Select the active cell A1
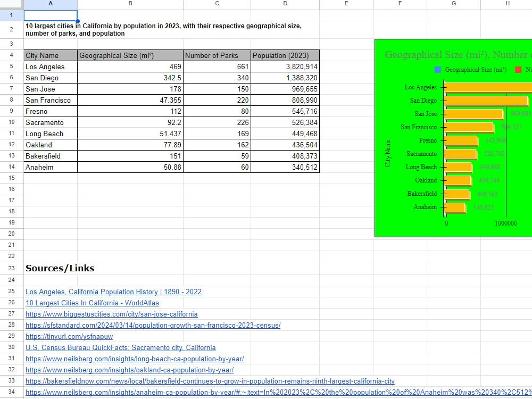 pyautogui.click(x=51, y=15)
